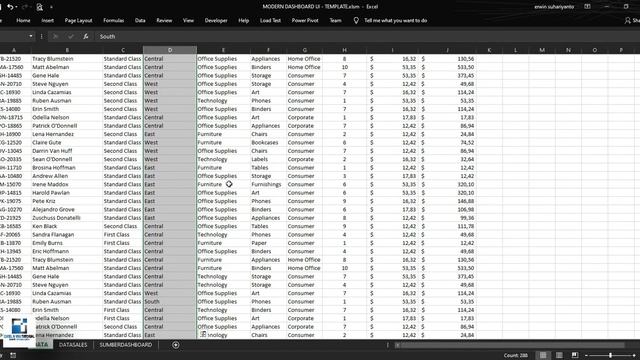Click the horizontal scrollbar left arrow
Image resolution: width=640 pixels, height=360 pixels.
397,345
